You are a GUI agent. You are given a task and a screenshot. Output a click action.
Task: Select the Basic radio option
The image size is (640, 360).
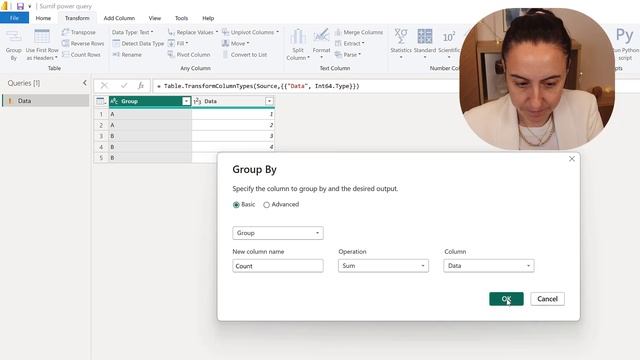(236, 205)
